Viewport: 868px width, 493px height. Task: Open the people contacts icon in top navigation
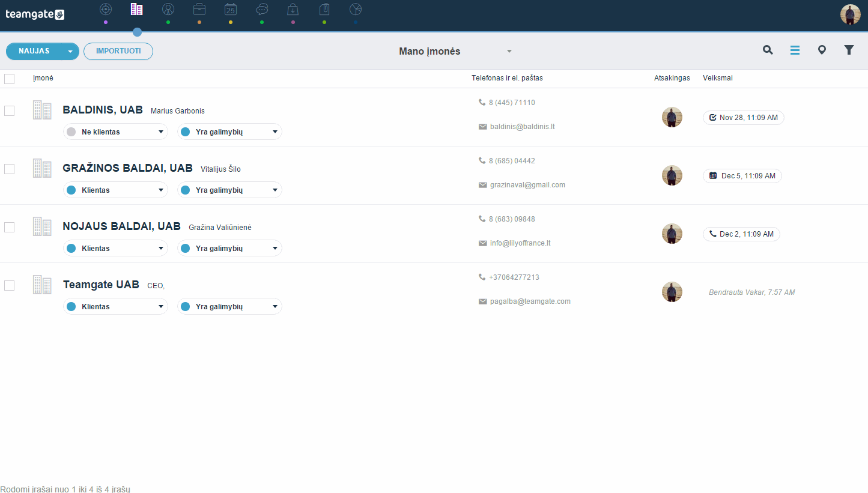pos(168,9)
